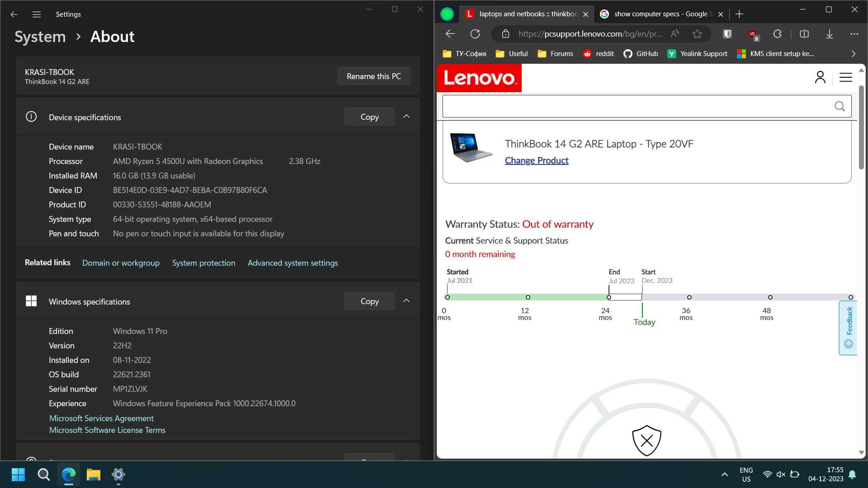Click the Windows logo beside Windows specifications

pyautogui.click(x=31, y=301)
